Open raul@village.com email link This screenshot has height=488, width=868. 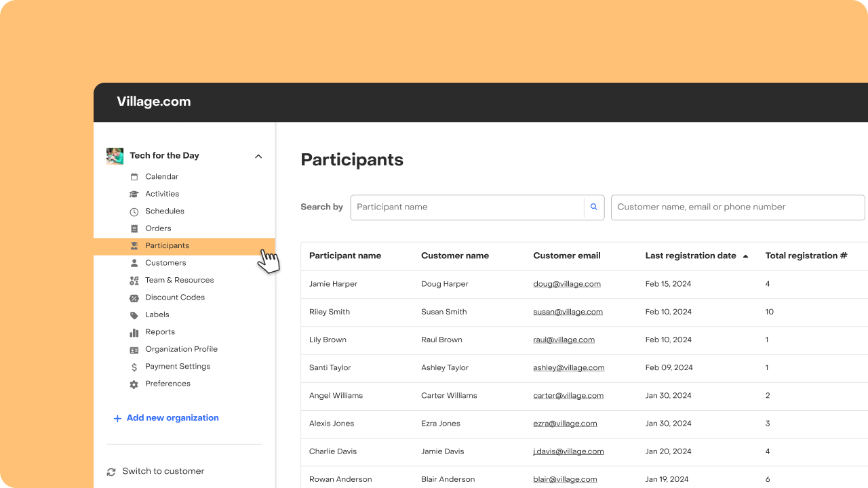point(564,340)
